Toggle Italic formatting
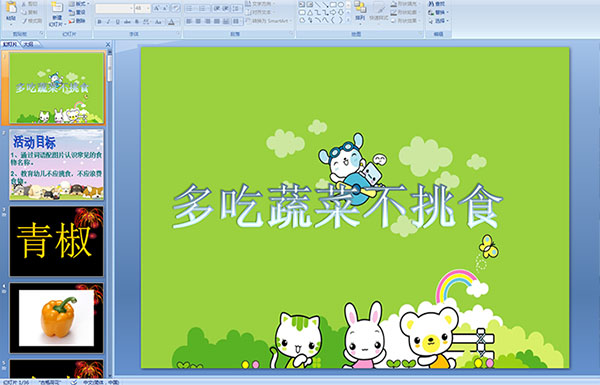Viewport: 600px width, 385px height. (x=108, y=22)
